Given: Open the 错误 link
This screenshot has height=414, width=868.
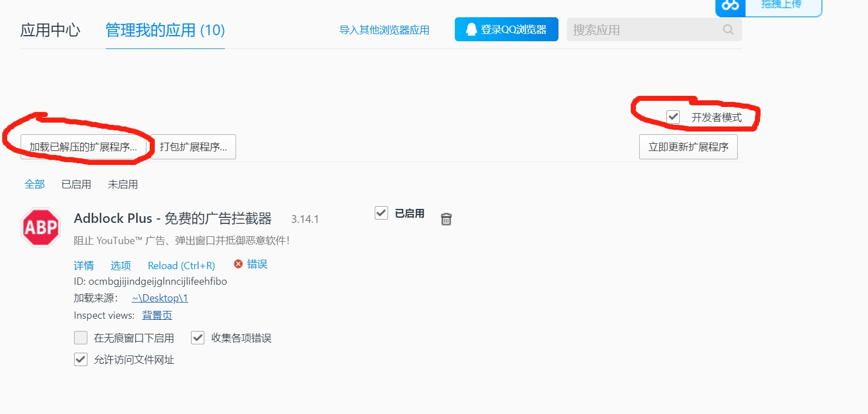Looking at the screenshot, I should tap(257, 264).
